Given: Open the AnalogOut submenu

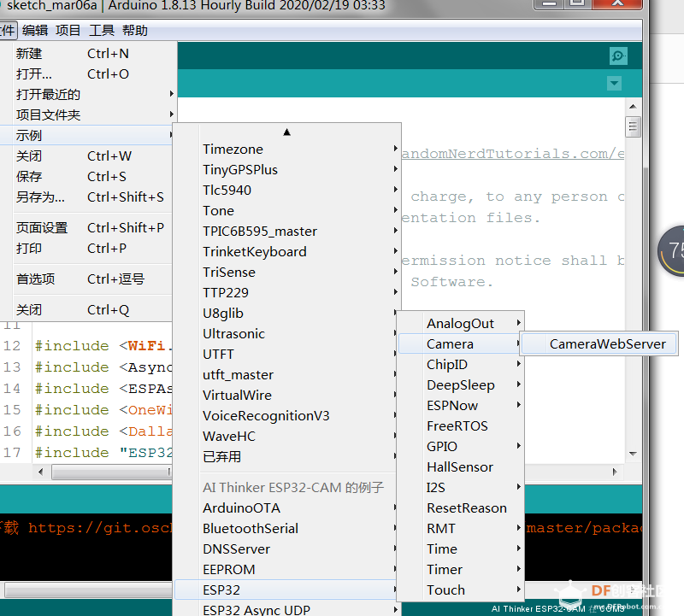Looking at the screenshot, I should pyautogui.click(x=461, y=324).
